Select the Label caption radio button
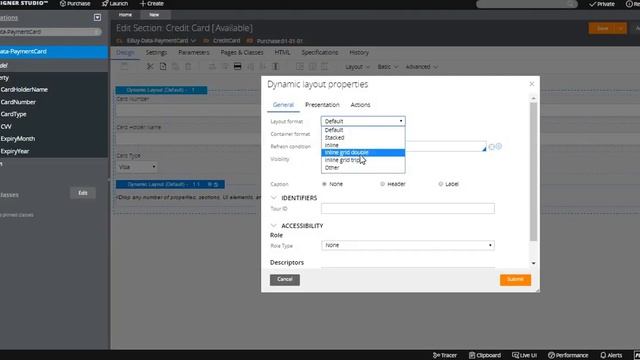640x360 pixels. tap(440, 184)
